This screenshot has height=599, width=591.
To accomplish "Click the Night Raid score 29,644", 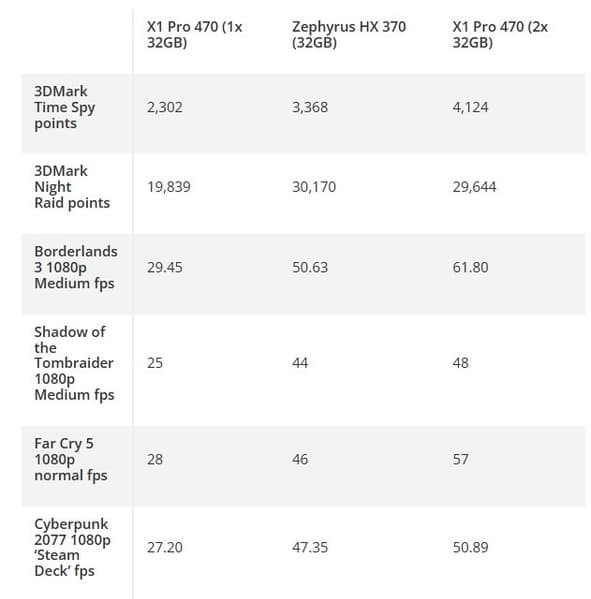I will (474, 187).
